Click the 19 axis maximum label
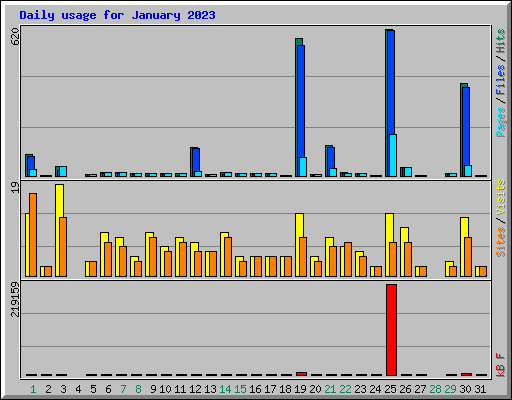The width and height of the screenshot is (512, 400). point(15,187)
